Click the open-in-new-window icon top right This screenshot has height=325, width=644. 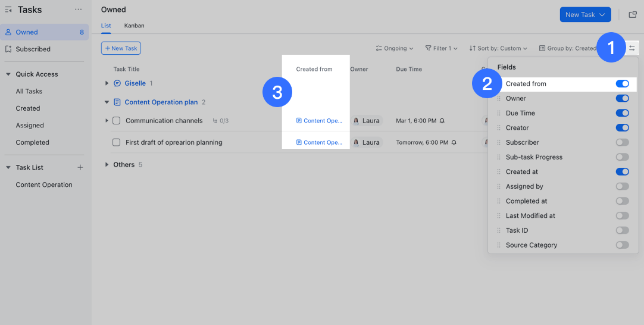633,15
